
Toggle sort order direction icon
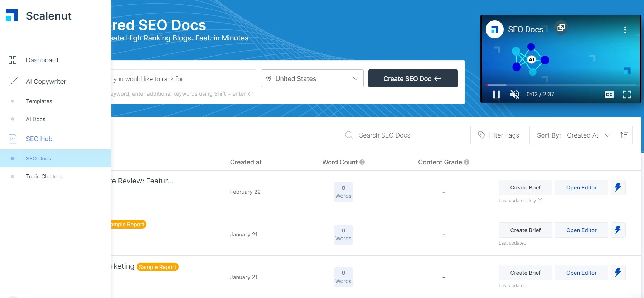point(624,135)
